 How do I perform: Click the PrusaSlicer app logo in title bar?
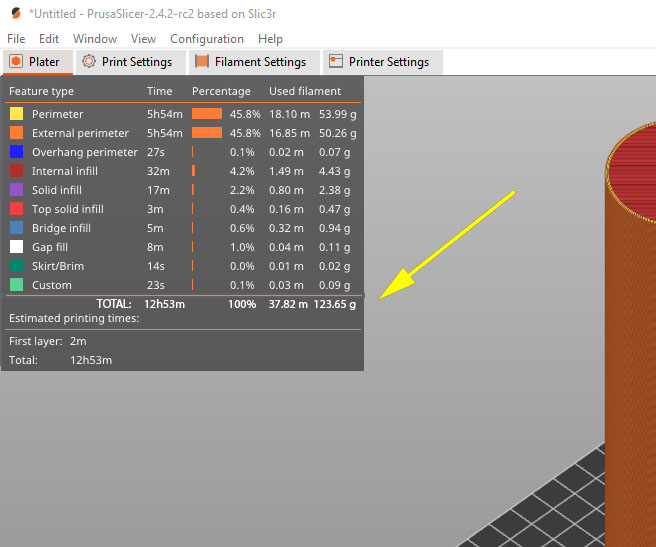click(16, 13)
